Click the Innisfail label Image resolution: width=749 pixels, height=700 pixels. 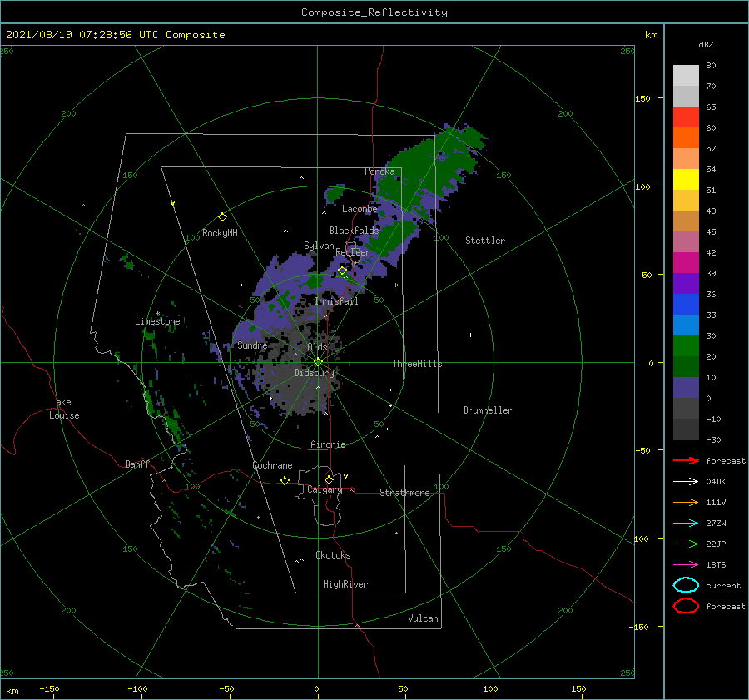click(x=336, y=301)
